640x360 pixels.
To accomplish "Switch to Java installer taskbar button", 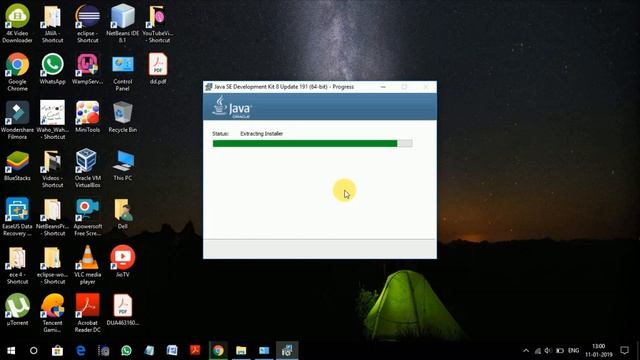I will tap(287, 350).
